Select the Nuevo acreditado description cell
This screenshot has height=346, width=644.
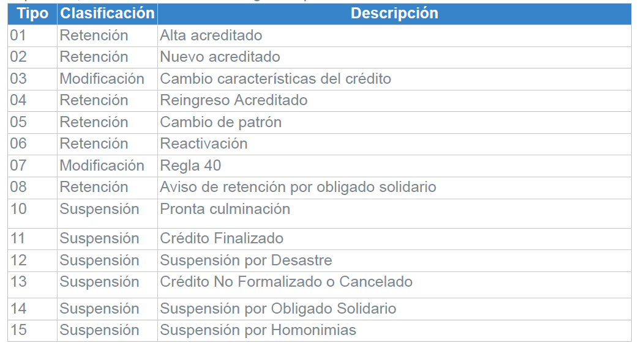394,57
